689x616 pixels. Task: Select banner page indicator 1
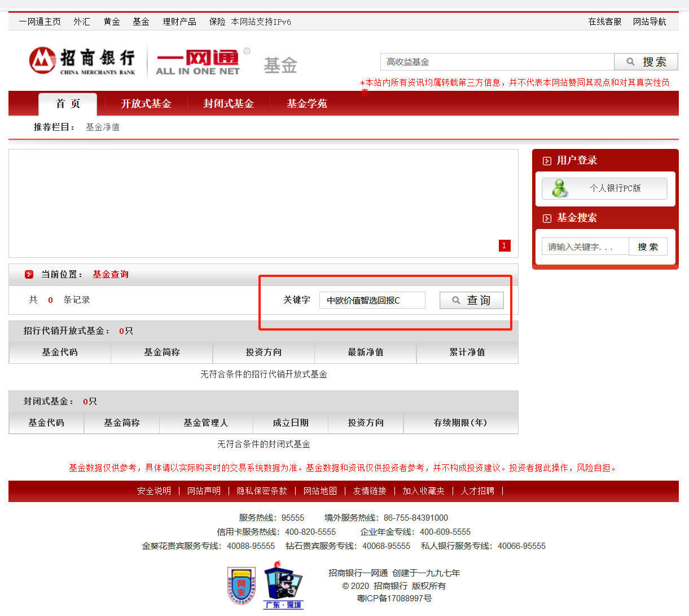[504, 245]
